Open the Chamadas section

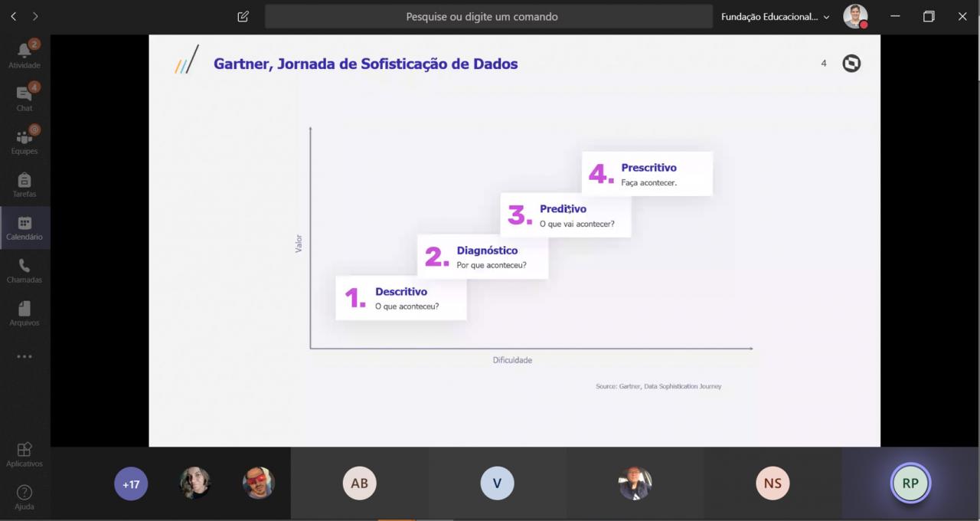click(24, 270)
